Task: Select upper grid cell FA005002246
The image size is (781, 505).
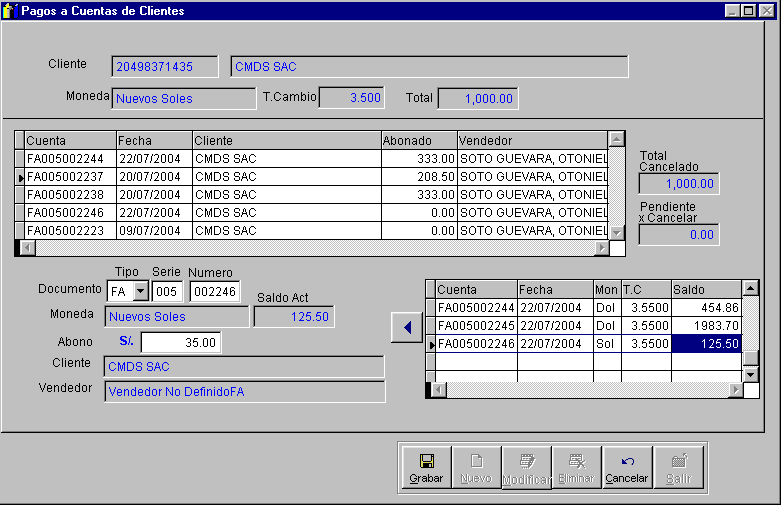Action: pos(70,213)
